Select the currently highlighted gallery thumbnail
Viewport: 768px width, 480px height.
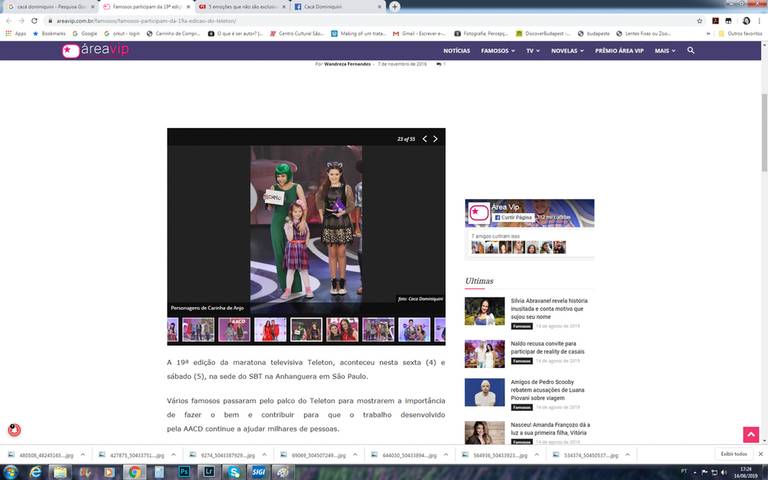(x=306, y=330)
